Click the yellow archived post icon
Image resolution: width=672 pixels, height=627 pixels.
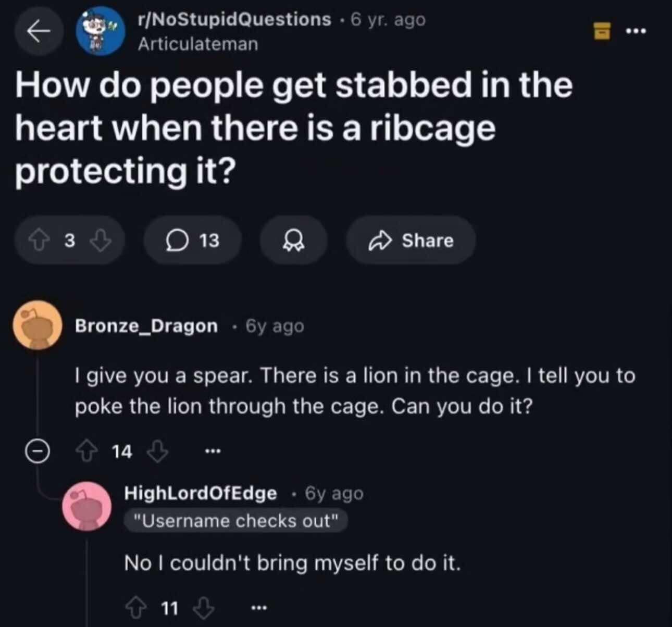602,31
